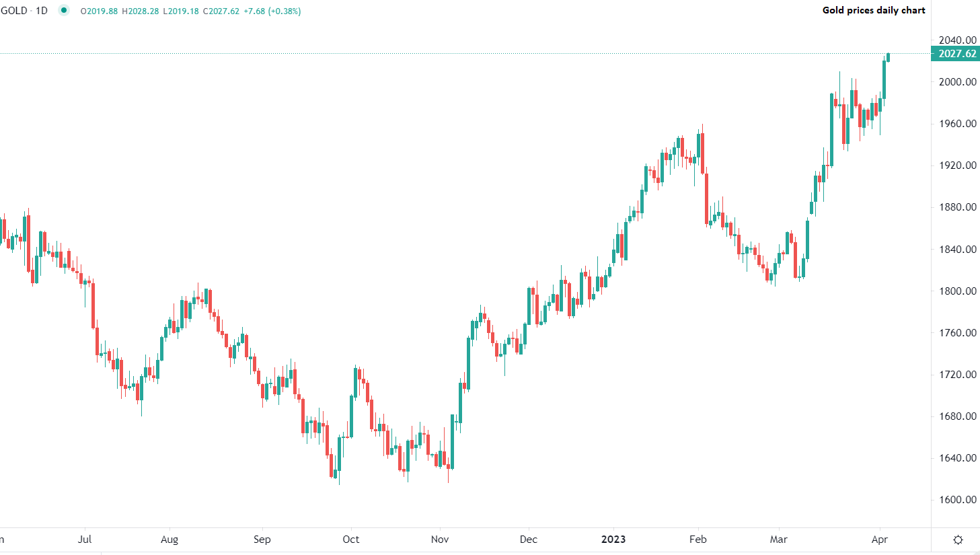The height and width of the screenshot is (555, 980).
Task: Select the Apr label on the time axis
Action: tap(880, 539)
